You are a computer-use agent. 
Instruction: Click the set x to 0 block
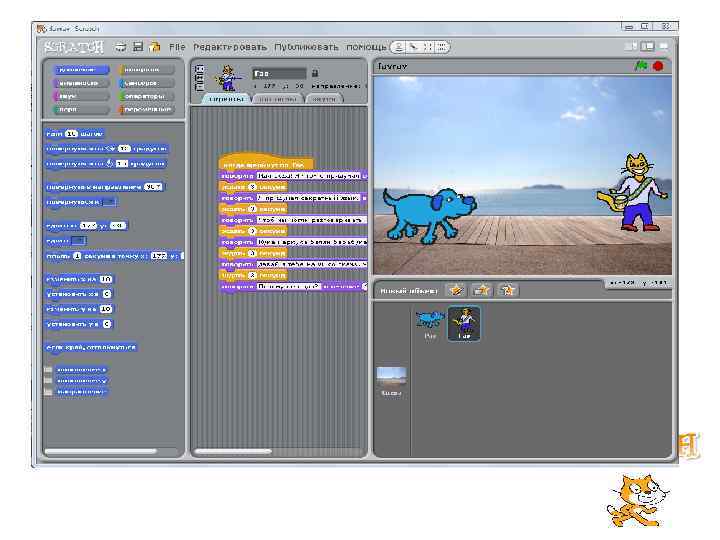[x=79, y=294]
